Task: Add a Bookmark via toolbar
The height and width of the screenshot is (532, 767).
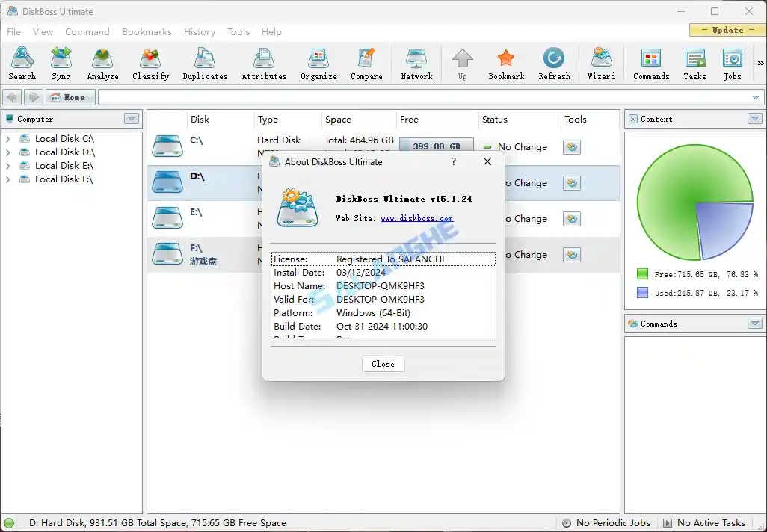Action: (x=506, y=63)
